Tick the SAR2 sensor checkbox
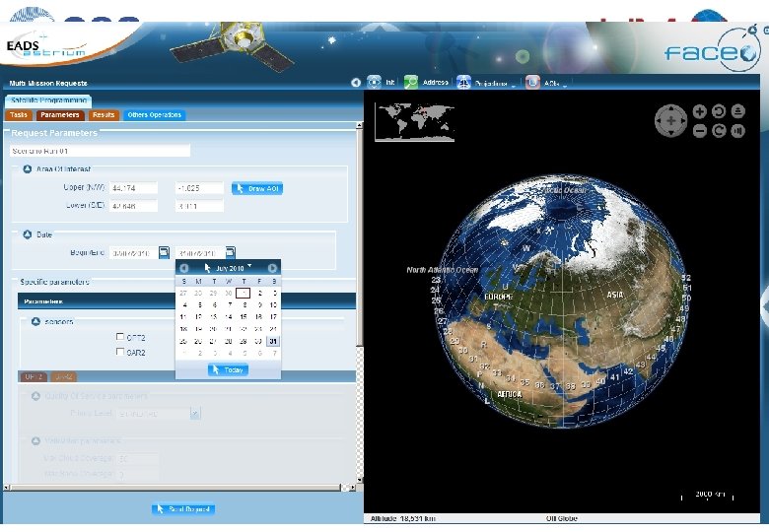The width and height of the screenshot is (769, 532). click(x=119, y=352)
